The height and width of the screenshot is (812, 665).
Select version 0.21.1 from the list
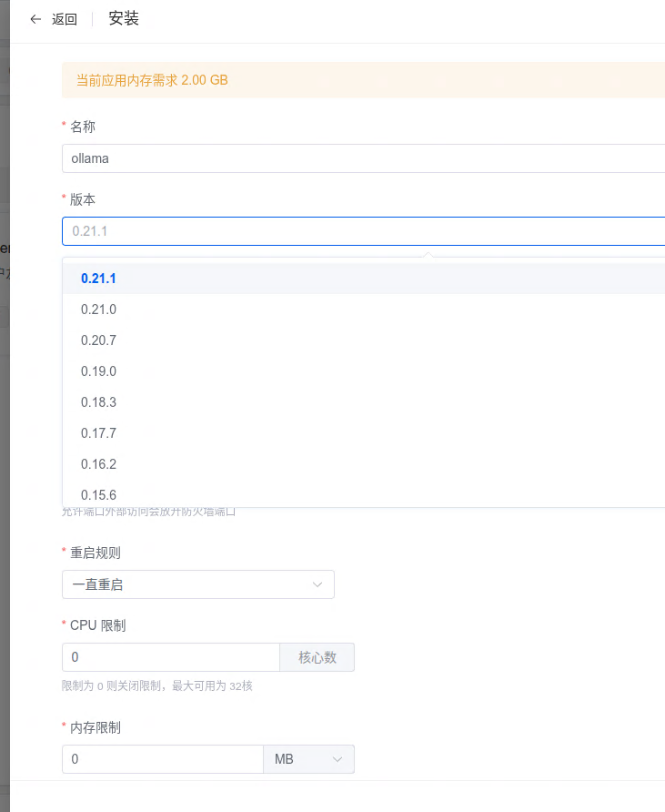[x=98, y=279]
